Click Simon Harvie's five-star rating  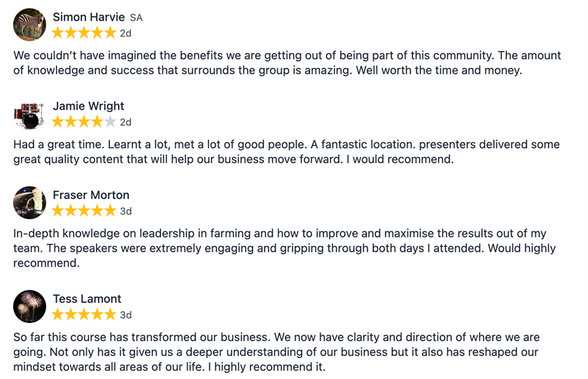(x=84, y=33)
